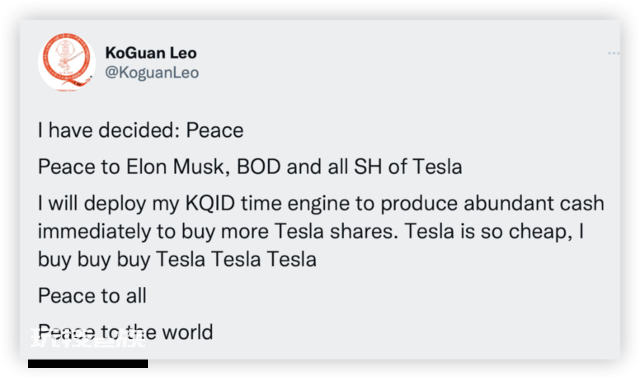Click the word "KQID" in the tweet
This screenshot has height=379, width=640.
(210, 203)
